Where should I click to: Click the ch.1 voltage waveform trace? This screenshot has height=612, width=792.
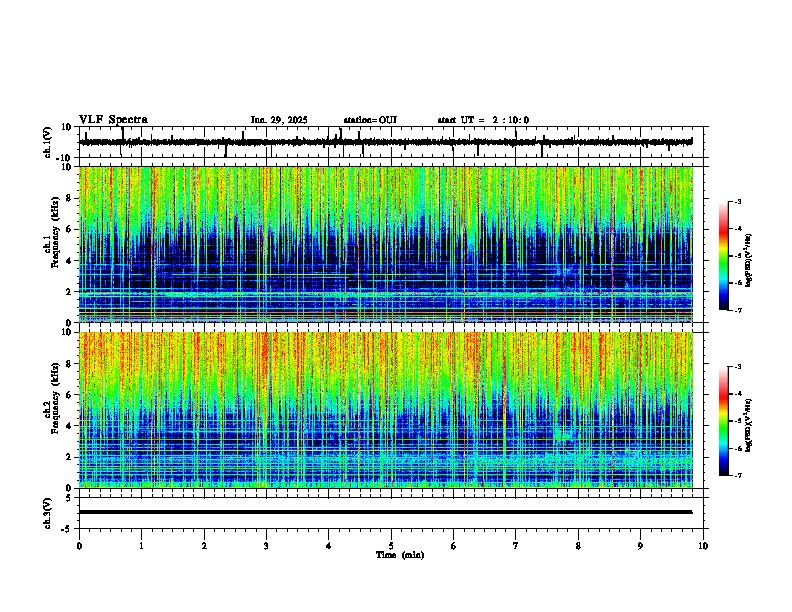(385, 142)
